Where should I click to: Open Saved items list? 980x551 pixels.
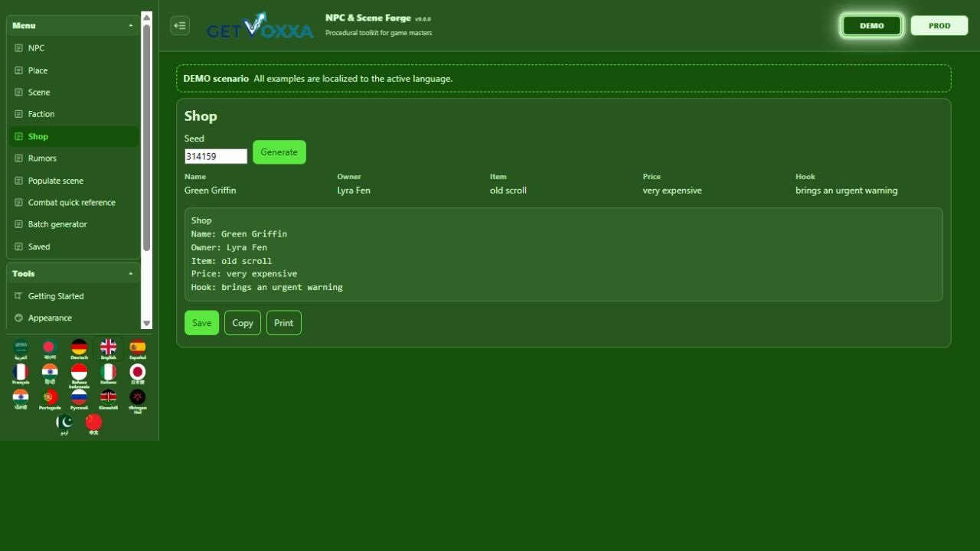click(x=73, y=246)
